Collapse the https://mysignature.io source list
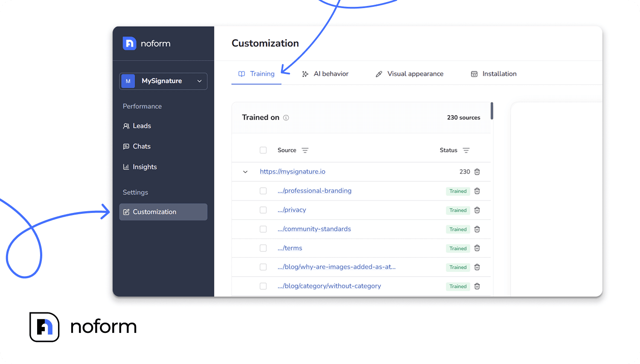 point(245,172)
